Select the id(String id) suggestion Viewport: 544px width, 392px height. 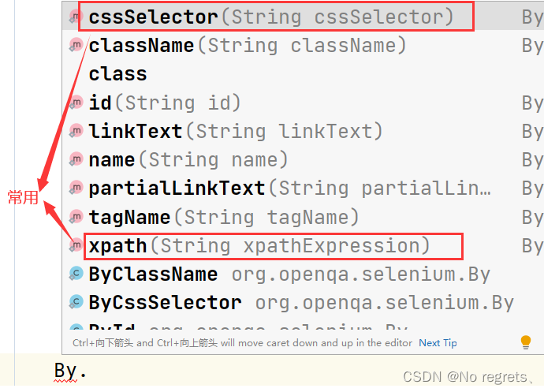tap(303, 103)
